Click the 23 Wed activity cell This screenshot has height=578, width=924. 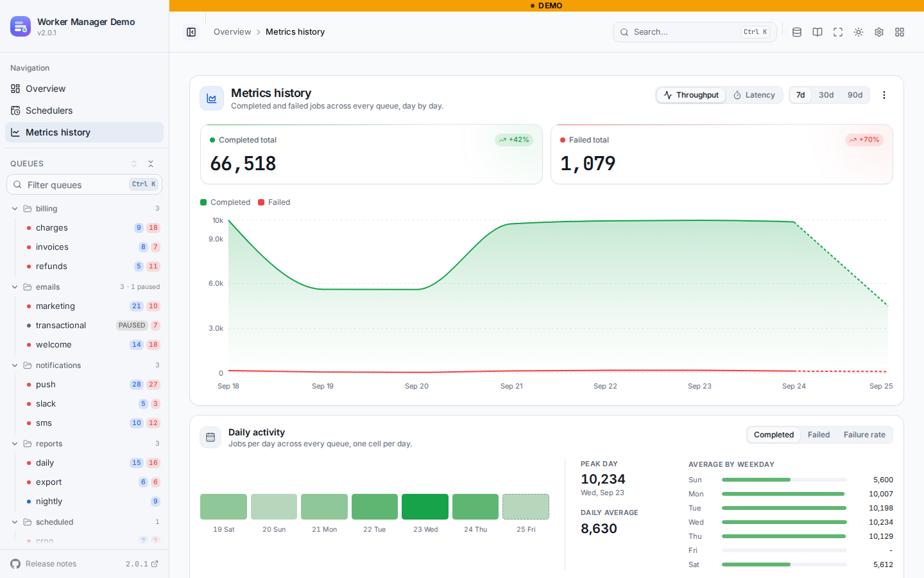pos(425,507)
